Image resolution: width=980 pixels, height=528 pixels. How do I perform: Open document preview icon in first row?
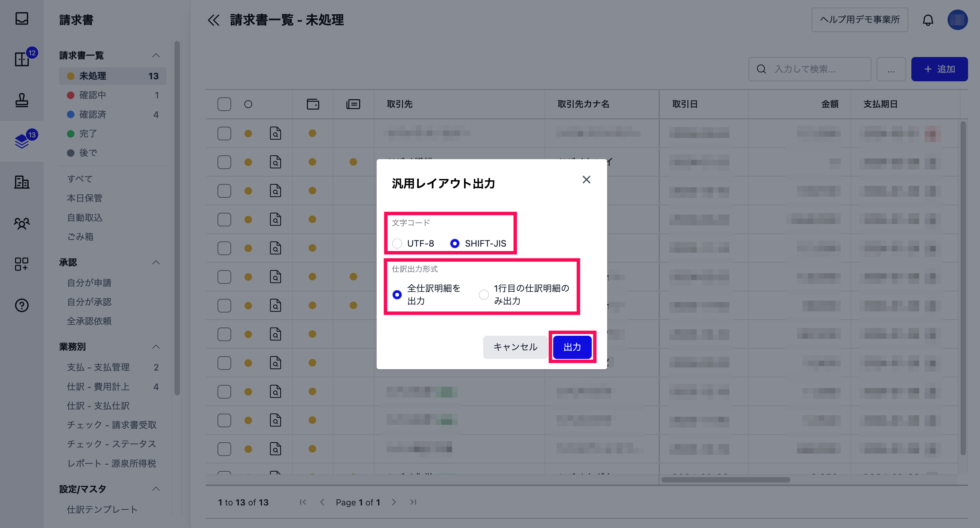pos(276,133)
